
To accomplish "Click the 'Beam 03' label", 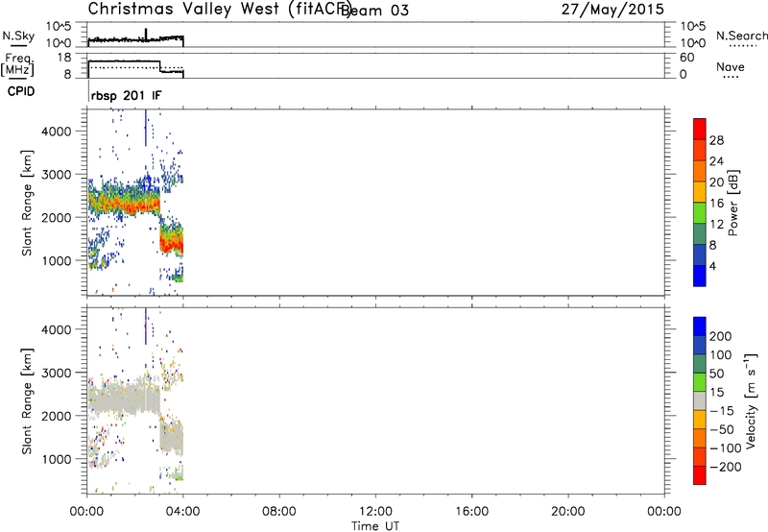I will 374,10.
